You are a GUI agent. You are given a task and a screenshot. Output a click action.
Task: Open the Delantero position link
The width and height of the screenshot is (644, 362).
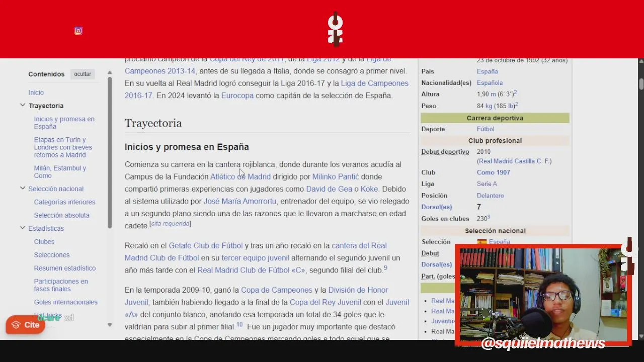coord(491,196)
